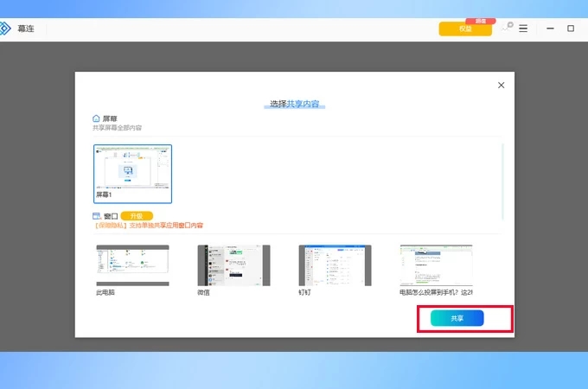Click the home screen icon beside 屏幕
588x389 pixels.
click(x=97, y=118)
